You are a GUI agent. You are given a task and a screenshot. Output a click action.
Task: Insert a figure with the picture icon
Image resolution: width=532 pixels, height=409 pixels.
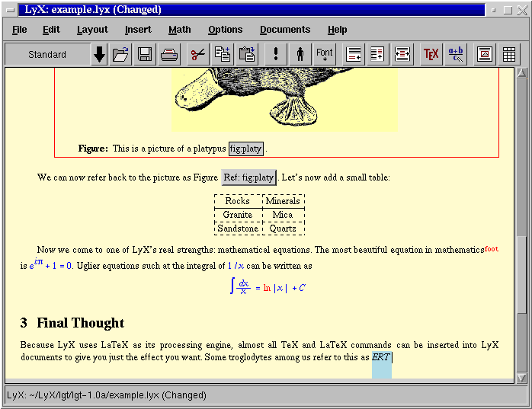point(485,54)
